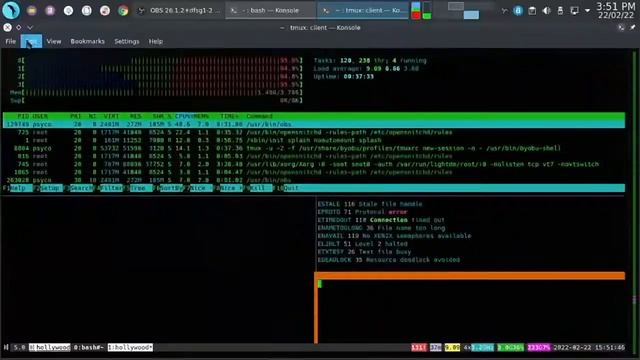Open the File menu
Viewport: 640px width, 360px height.
[x=11, y=41]
